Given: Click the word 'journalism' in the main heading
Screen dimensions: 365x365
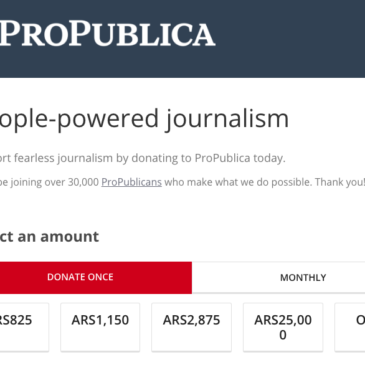Looking at the screenshot, I should click(x=227, y=119).
